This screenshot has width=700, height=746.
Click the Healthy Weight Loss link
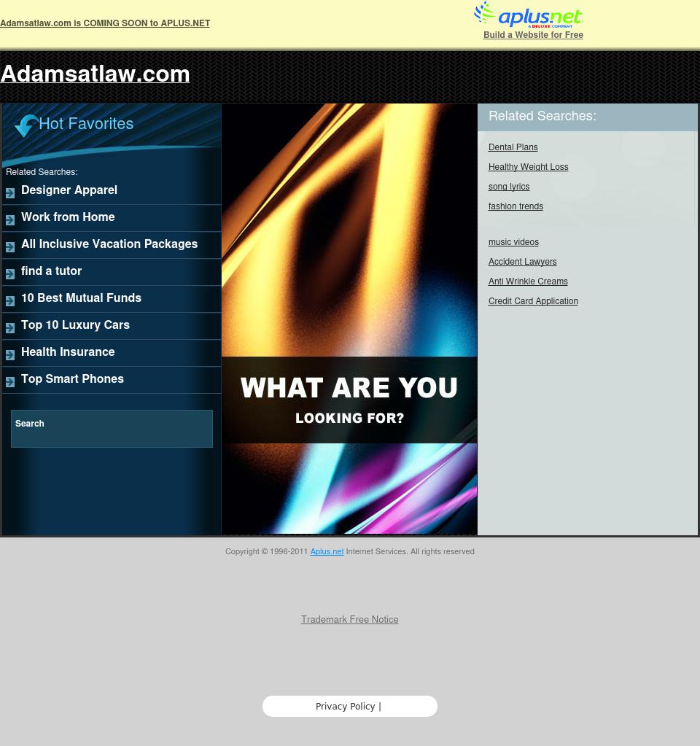click(528, 167)
